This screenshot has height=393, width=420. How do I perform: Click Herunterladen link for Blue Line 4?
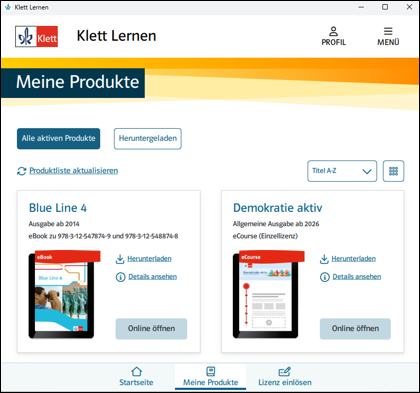tap(149, 259)
